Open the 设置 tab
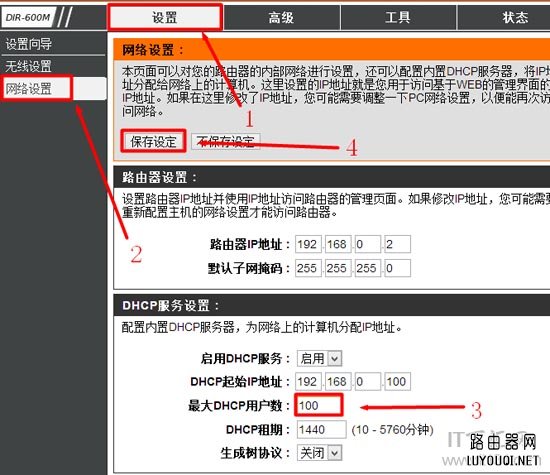 (x=165, y=17)
